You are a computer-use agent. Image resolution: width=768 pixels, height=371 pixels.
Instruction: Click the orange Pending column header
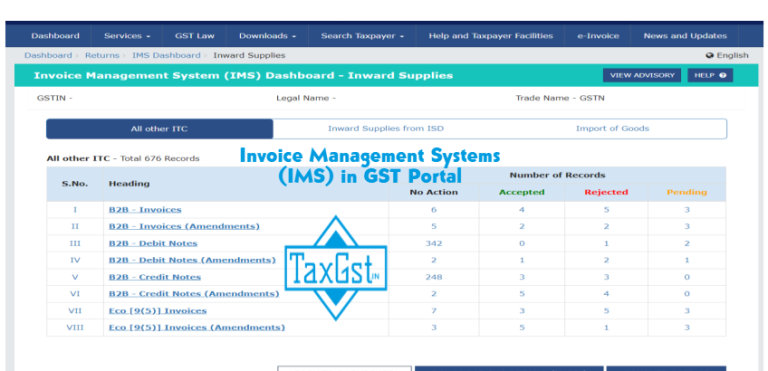coord(687,192)
